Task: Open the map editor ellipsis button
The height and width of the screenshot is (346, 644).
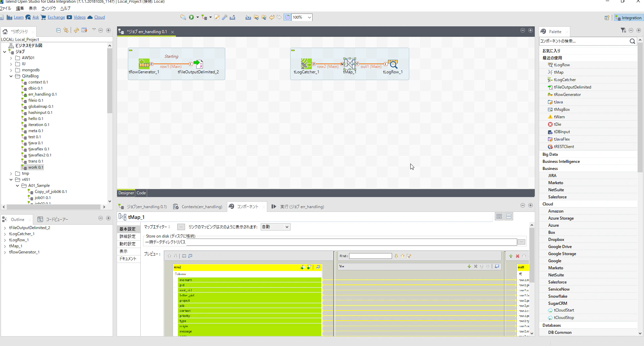Action: (x=181, y=227)
